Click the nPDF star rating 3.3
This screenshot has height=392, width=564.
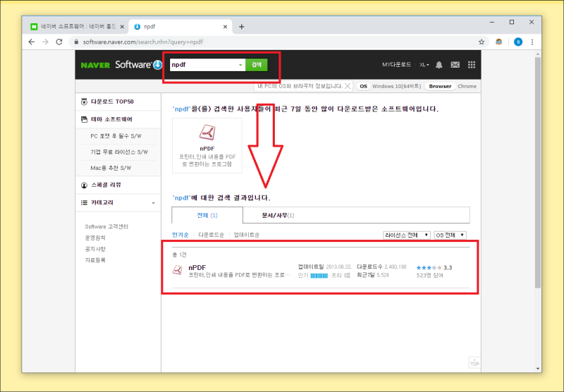tap(434, 268)
